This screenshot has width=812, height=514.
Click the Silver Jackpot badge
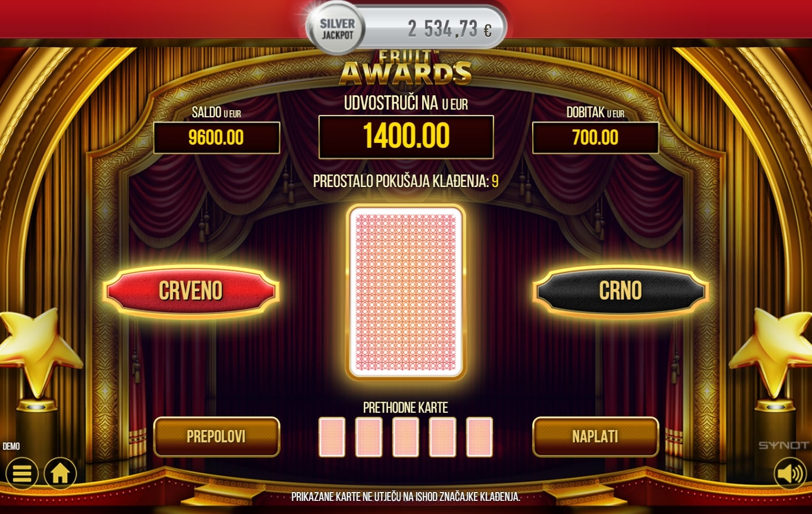click(x=338, y=27)
